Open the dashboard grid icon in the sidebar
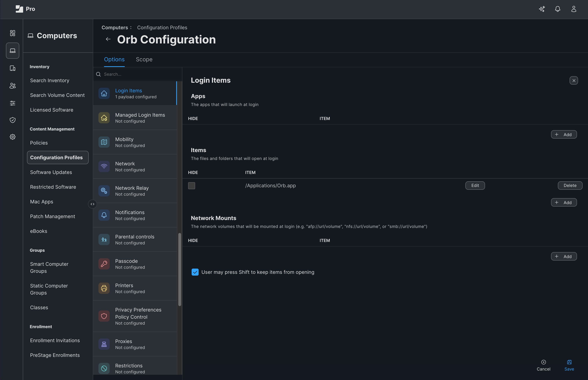Viewport: 588px width, 380px height. pyautogui.click(x=12, y=33)
